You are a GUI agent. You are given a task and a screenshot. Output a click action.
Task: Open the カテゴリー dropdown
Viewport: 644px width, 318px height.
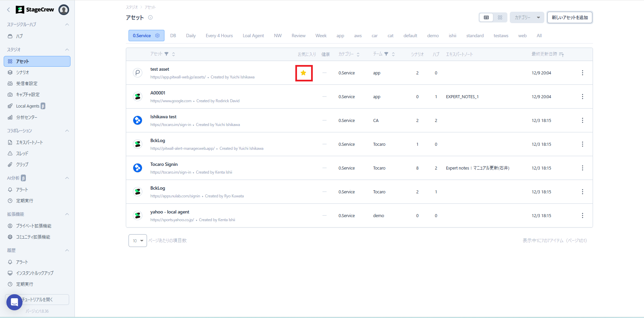tap(527, 17)
